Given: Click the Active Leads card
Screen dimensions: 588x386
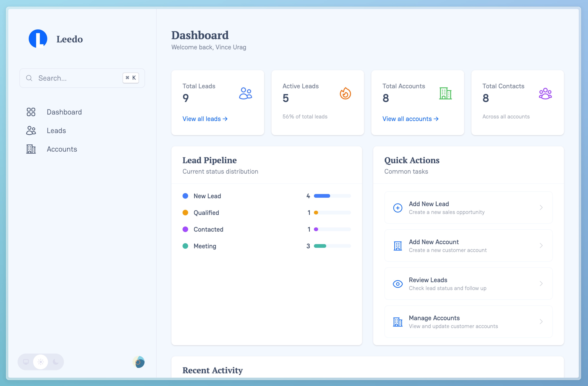Looking at the screenshot, I should [x=317, y=103].
